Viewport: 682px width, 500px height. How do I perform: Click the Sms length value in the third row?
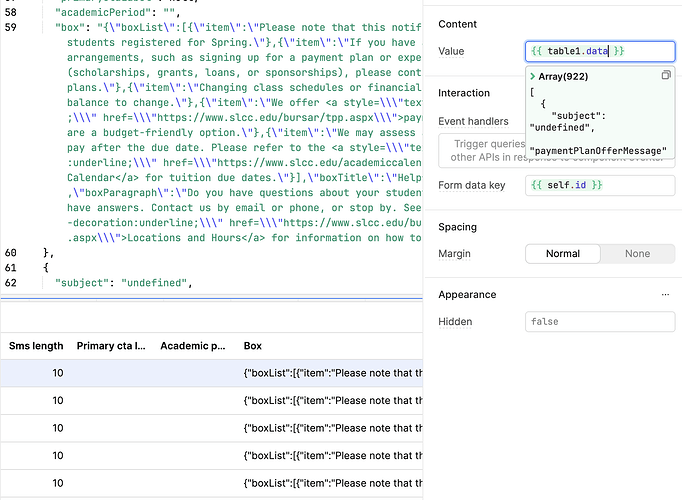pyautogui.click(x=57, y=428)
